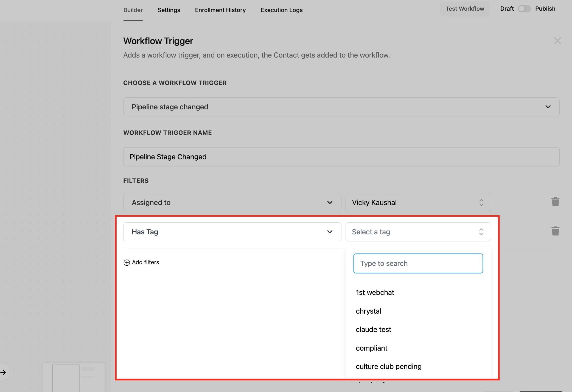Image resolution: width=572 pixels, height=392 pixels.
Task: Delete the Assigned to filter row
Action: point(555,202)
